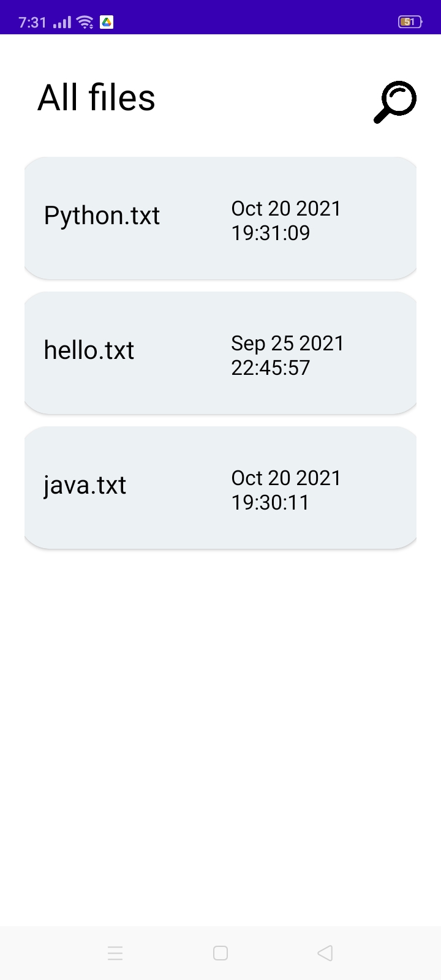
Task: Tap the java.txt filename label
Action: (x=85, y=485)
